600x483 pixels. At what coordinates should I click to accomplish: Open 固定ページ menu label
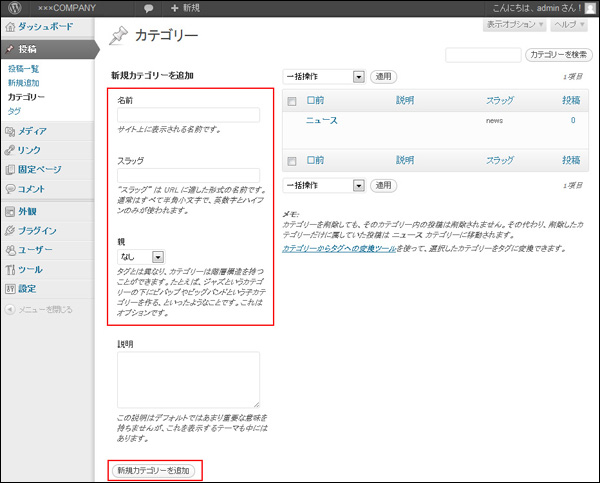(x=40, y=170)
